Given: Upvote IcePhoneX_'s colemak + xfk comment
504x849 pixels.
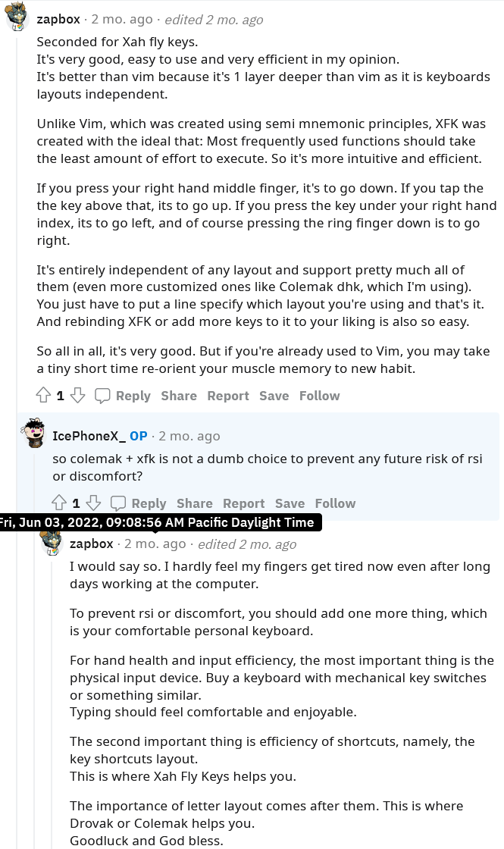Looking at the screenshot, I should click(59, 503).
